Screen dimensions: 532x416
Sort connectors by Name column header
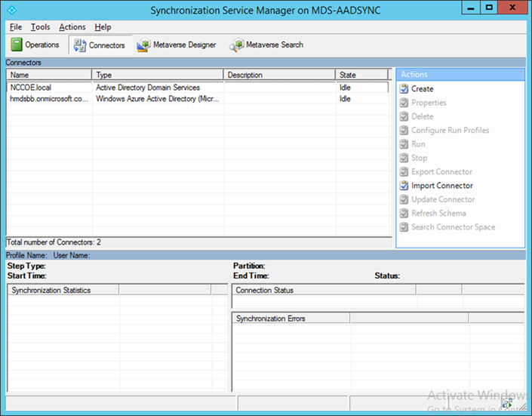49,75
